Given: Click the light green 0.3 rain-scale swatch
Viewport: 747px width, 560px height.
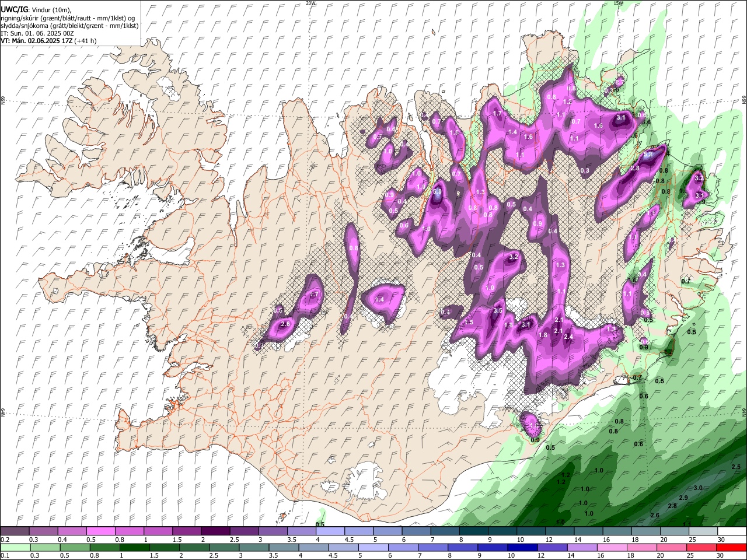Looking at the screenshot, I should [x=45, y=547].
